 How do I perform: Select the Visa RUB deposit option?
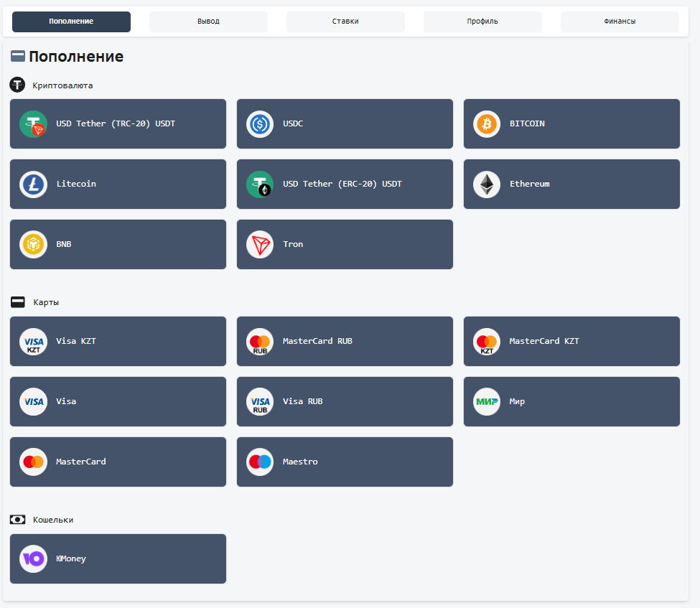coord(345,401)
